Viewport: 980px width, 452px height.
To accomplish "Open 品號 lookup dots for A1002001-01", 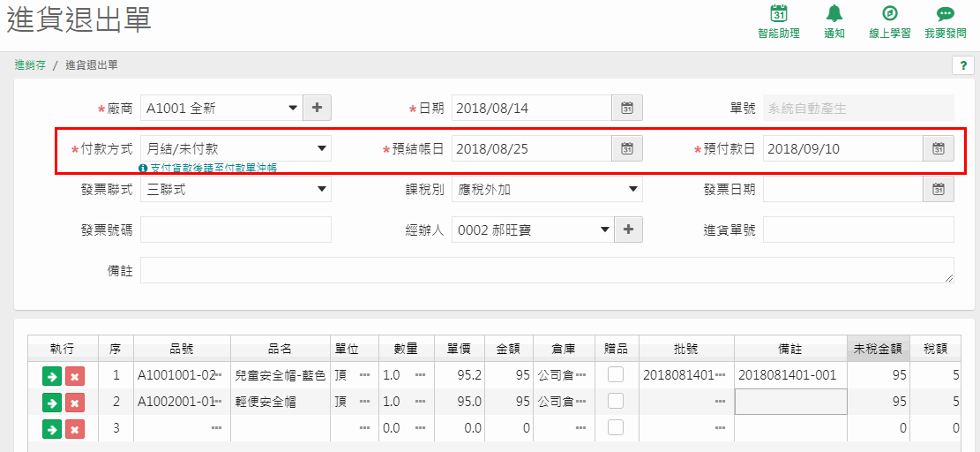I will 218,402.
